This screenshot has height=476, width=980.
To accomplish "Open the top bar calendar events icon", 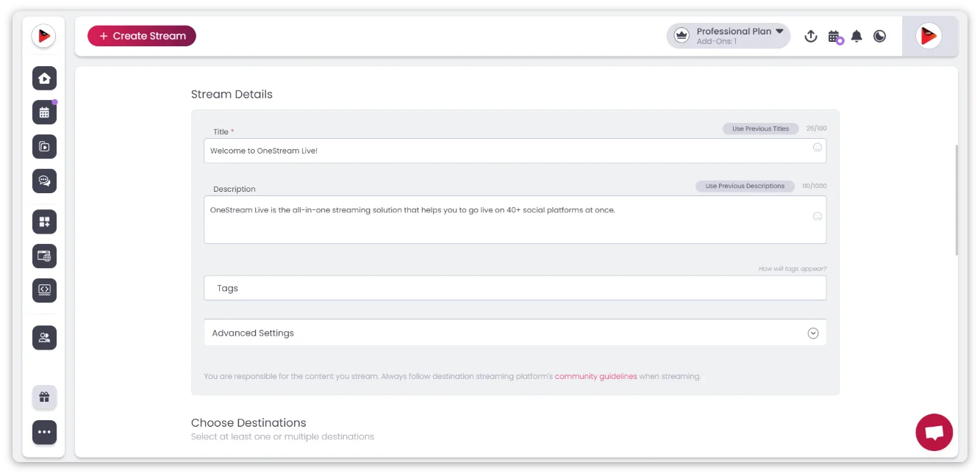I will coord(834,36).
